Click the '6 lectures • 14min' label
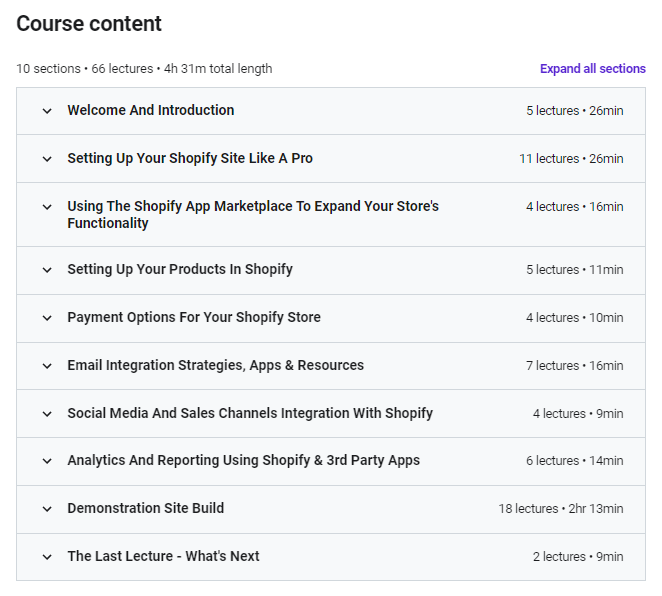 (x=575, y=461)
